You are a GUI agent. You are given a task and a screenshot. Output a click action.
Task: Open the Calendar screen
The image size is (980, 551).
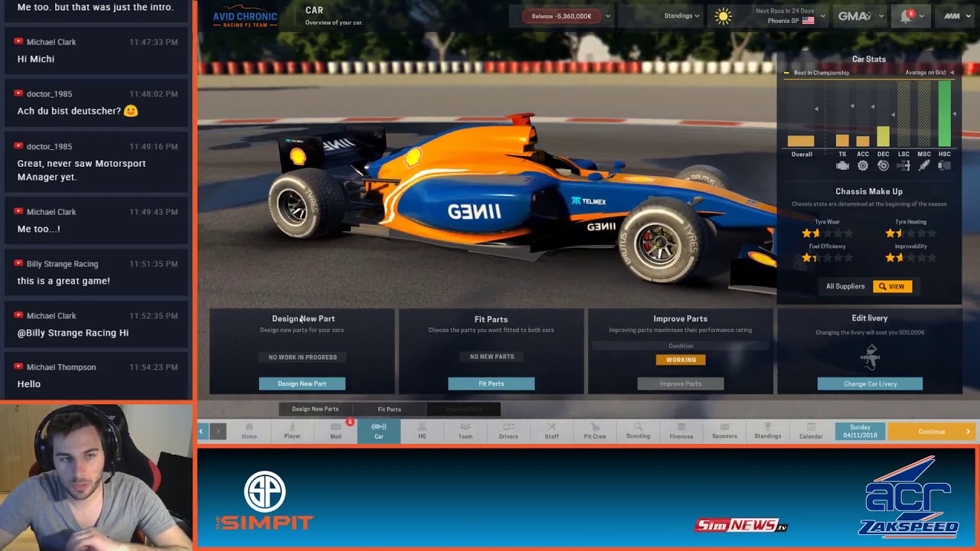tap(811, 432)
